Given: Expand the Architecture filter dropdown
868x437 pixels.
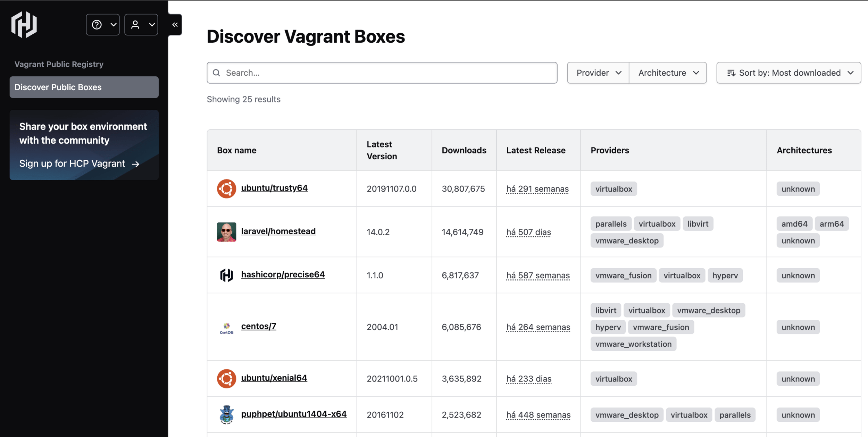Looking at the screenshot, I should pyautogui.click(x=668, y=73).
